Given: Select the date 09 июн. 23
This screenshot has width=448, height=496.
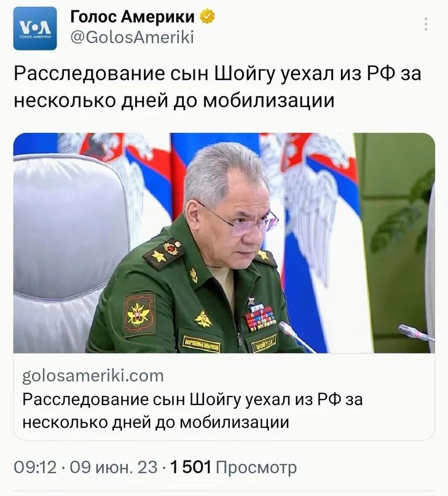Looking at the screenshot, I should 114,467.
